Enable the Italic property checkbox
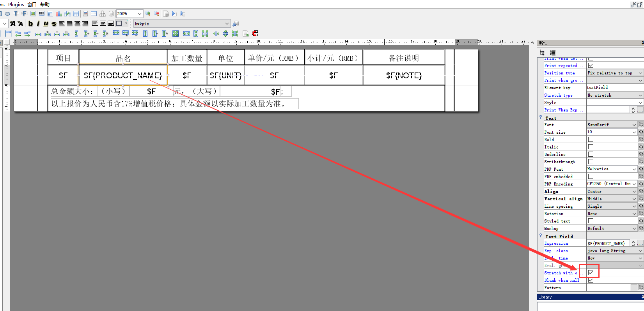Image resolution: width=644 pixels, height=311 pixels. pos(591,147)
